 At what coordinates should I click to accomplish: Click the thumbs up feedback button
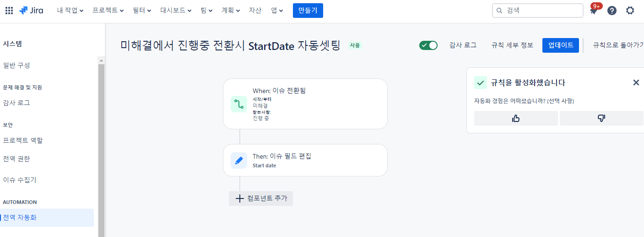[x=516, y=118]
